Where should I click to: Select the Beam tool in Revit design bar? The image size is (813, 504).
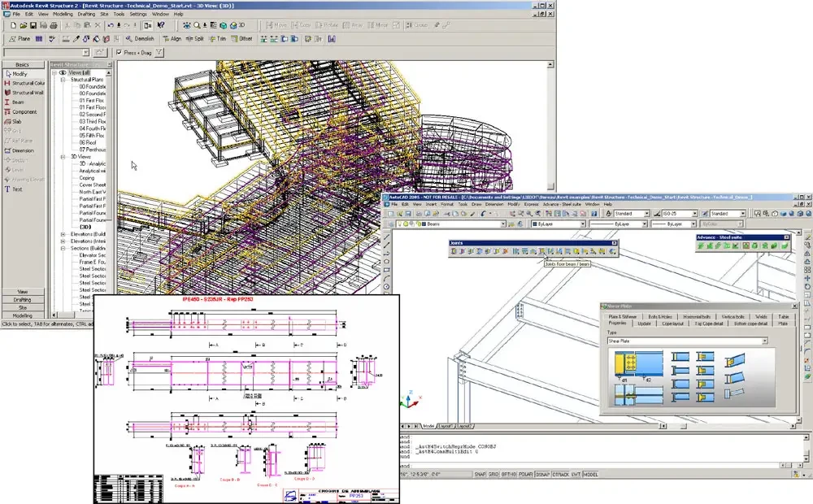click(15, 102)
